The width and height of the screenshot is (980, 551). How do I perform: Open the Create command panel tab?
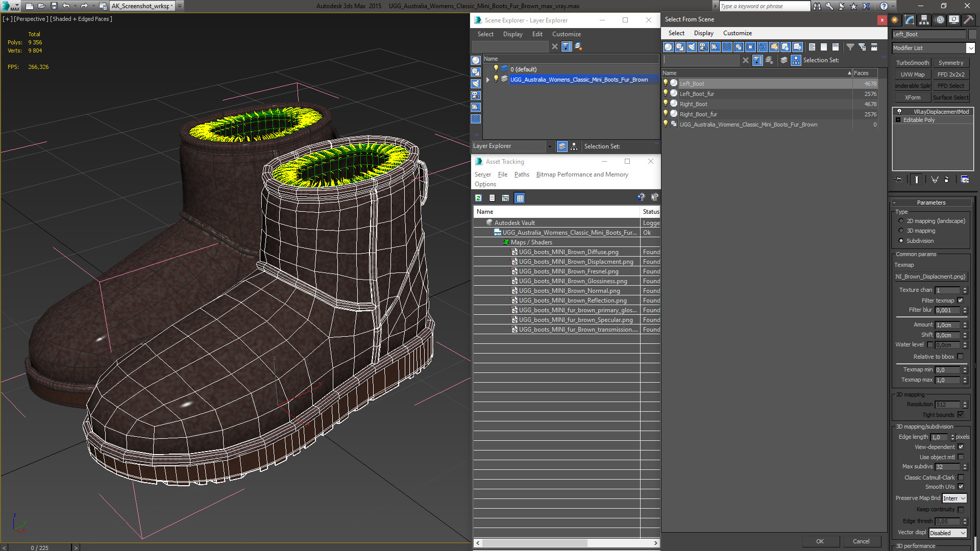pos(895,20)
